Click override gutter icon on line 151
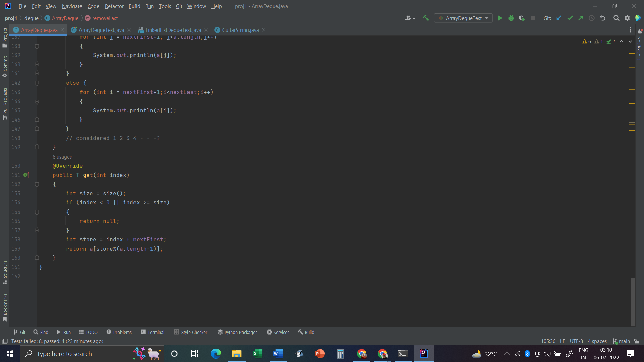The height and width of the screenshot is (362, 644). pos(26,175)
